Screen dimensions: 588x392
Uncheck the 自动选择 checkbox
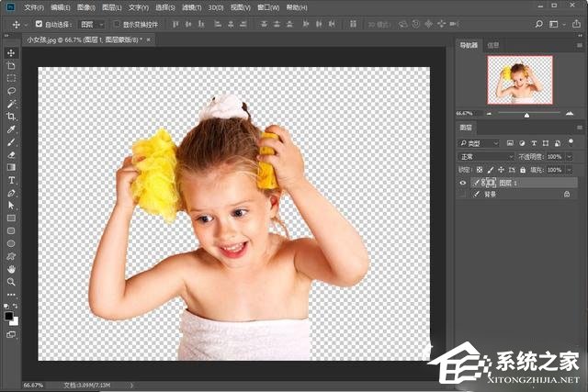[x=38, y=25]
